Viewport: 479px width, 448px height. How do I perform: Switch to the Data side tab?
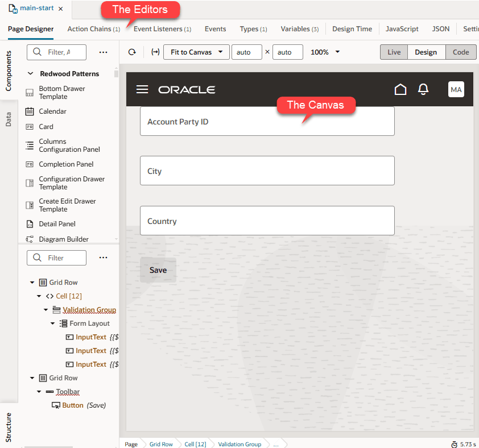point(9,119)
